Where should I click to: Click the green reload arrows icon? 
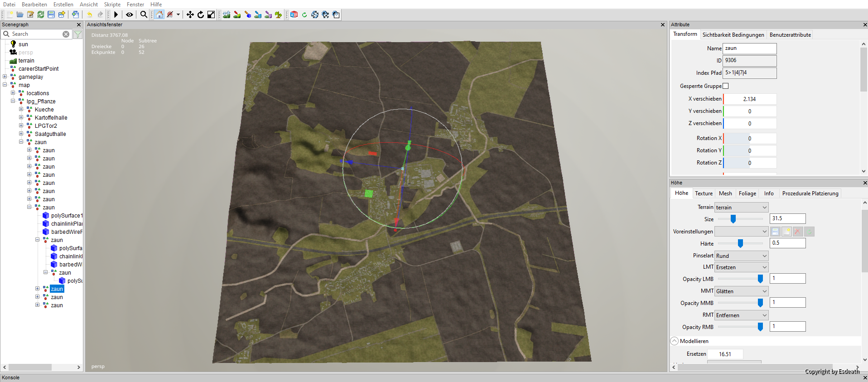pyautogui.click(x=41, y=15)
